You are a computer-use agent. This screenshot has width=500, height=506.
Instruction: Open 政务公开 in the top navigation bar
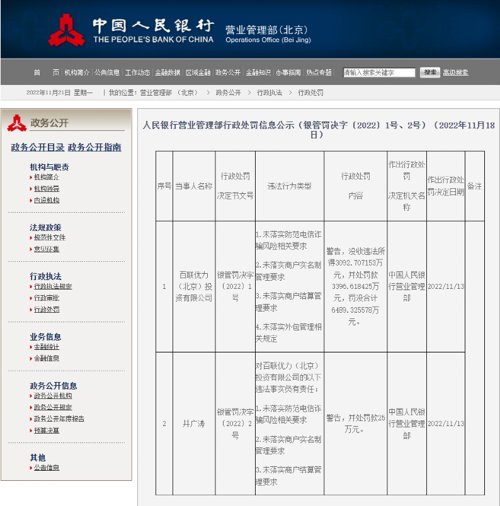[x=228, y=72]
